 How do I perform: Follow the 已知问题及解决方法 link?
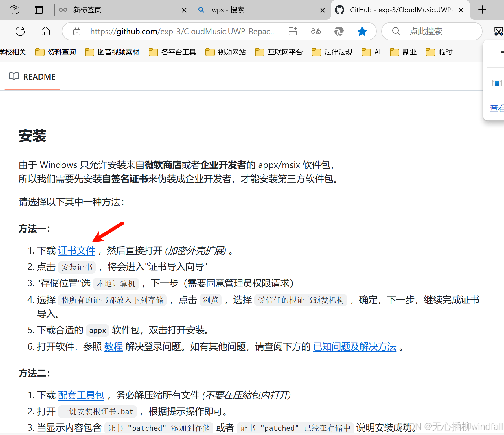pos(355,346)
